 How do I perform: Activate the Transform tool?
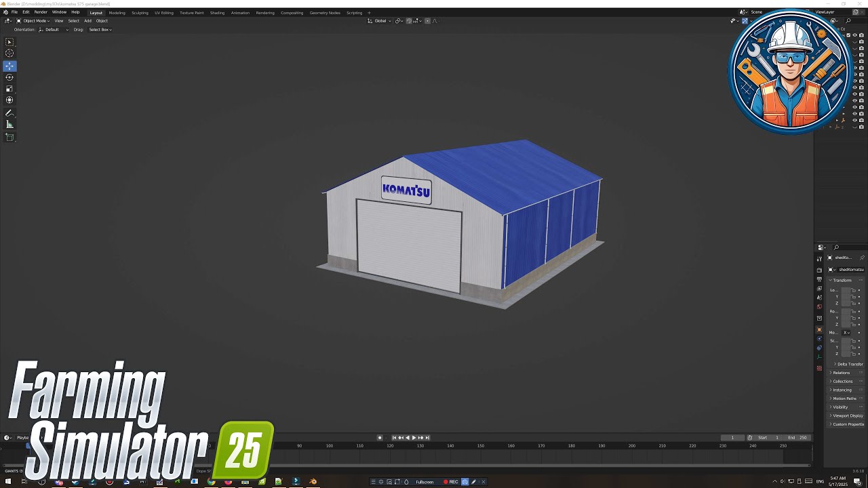[9, 100]
